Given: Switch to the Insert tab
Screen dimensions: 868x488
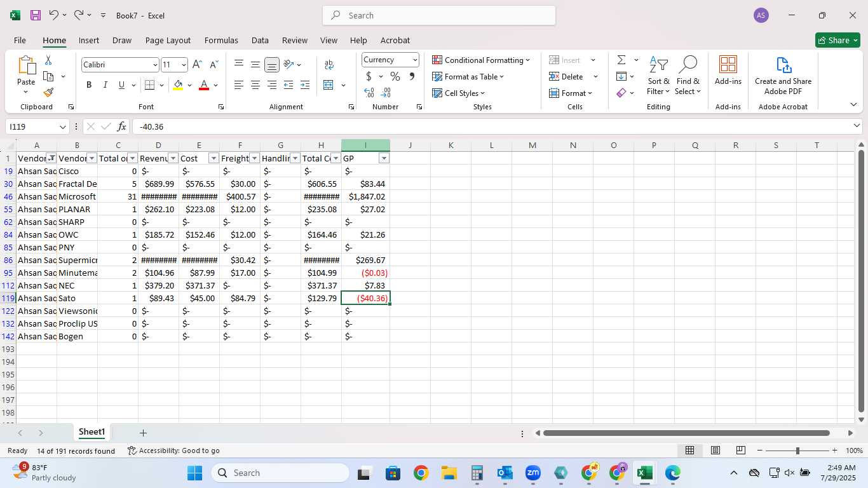Looking at the screenshot, I should [89, 40].
